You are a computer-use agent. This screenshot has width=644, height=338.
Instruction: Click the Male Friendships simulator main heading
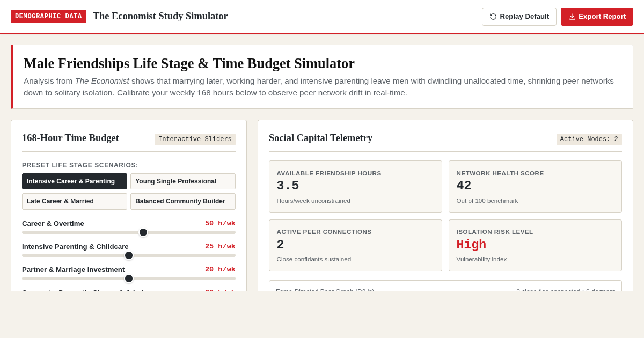(x=189, y=63)
